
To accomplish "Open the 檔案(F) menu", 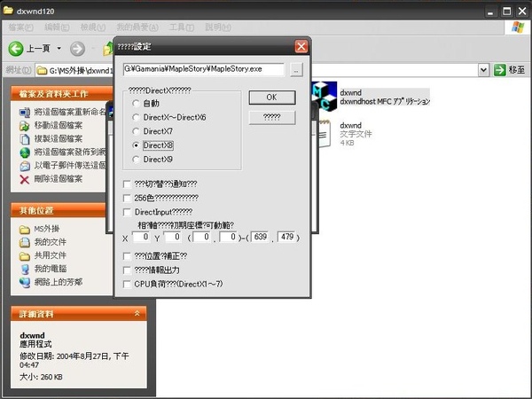I will click(21, 27).
